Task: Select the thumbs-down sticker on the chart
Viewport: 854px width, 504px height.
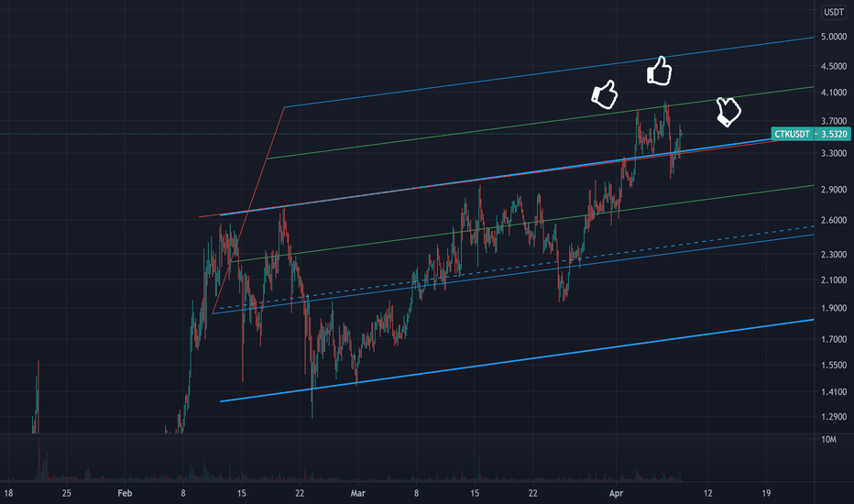Action: 728,112
